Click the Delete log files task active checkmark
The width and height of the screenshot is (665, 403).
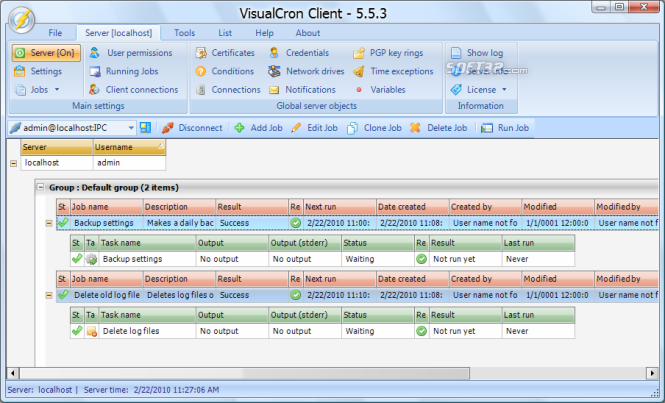pyautogui.click(x=77, y=330)
